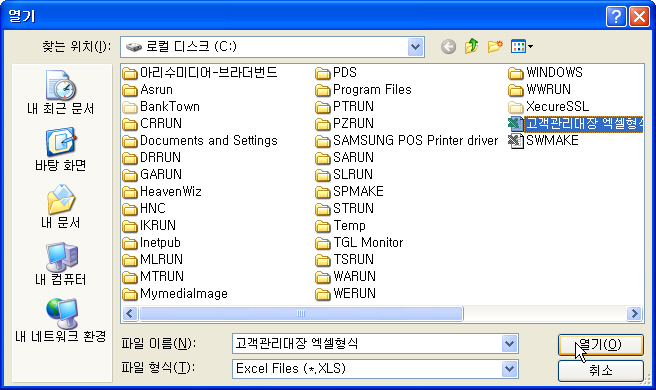Image resolution: width=656 pixels, height=390 pixels.
Task: Select the TSRUN folder name
Action: pos(354,259)
